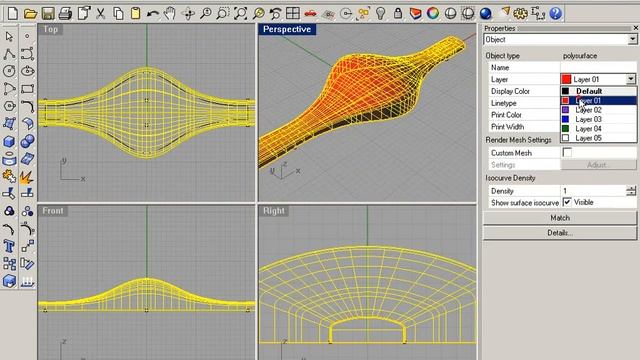Click the Details... button
The height and width of the screenshot is (360, 640).
560,233
